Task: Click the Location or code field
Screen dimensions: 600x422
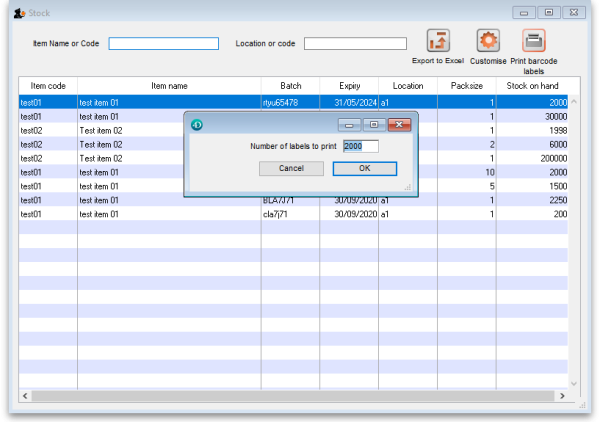Action: (355, 44)
